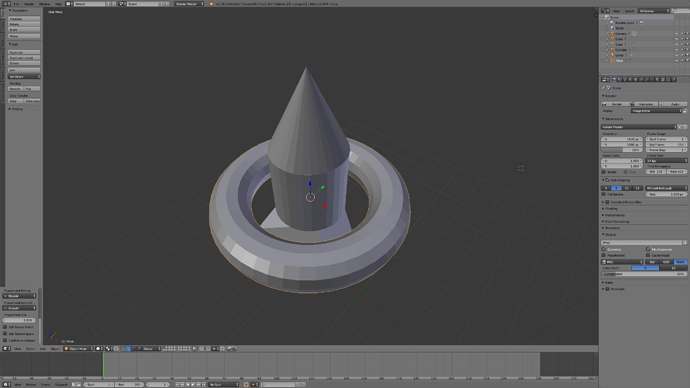Click the Info editor type icon at top left
690x388 pixels.
tap(6, 4)
